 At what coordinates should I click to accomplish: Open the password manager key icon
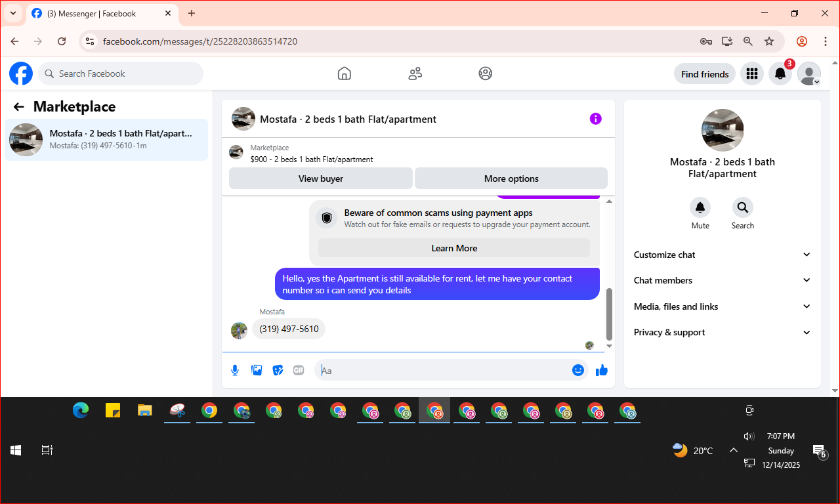706,41
